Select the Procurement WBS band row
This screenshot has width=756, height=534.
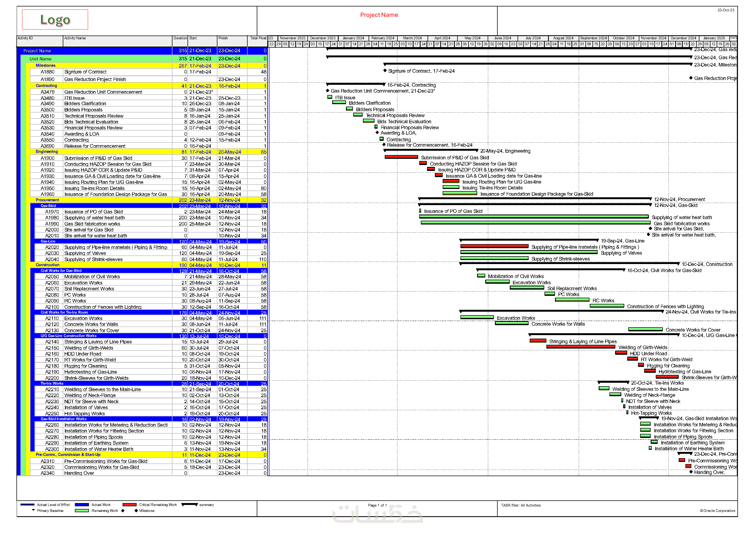(x=47, y=200)
